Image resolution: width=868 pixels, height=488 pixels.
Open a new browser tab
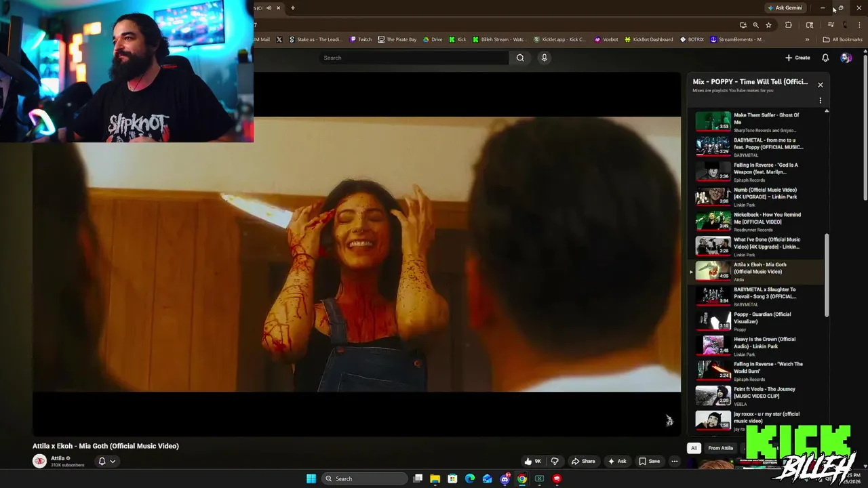[x=293, y=8]
